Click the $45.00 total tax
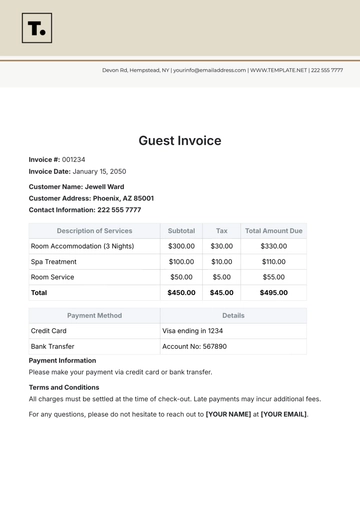 pos(222,293)
